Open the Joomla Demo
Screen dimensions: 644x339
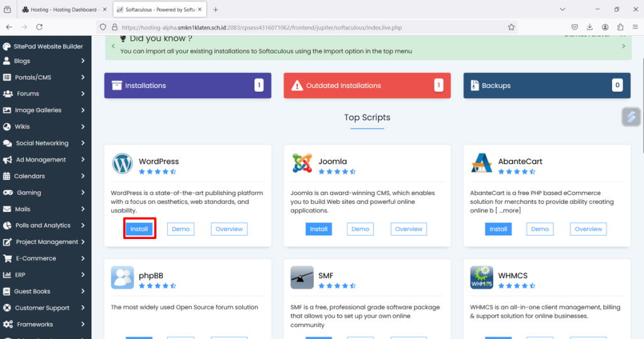[x=360, y=229]
